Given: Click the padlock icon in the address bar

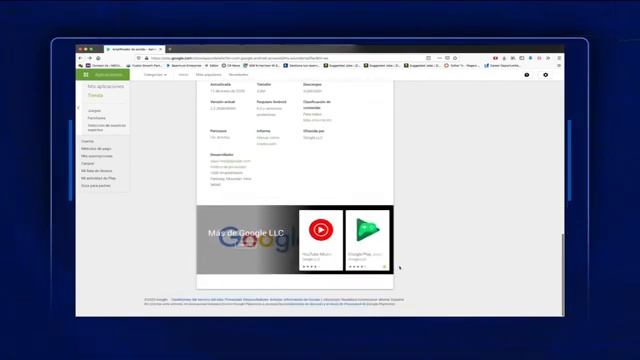Looking at the screenshot, I should click(147, 58).
